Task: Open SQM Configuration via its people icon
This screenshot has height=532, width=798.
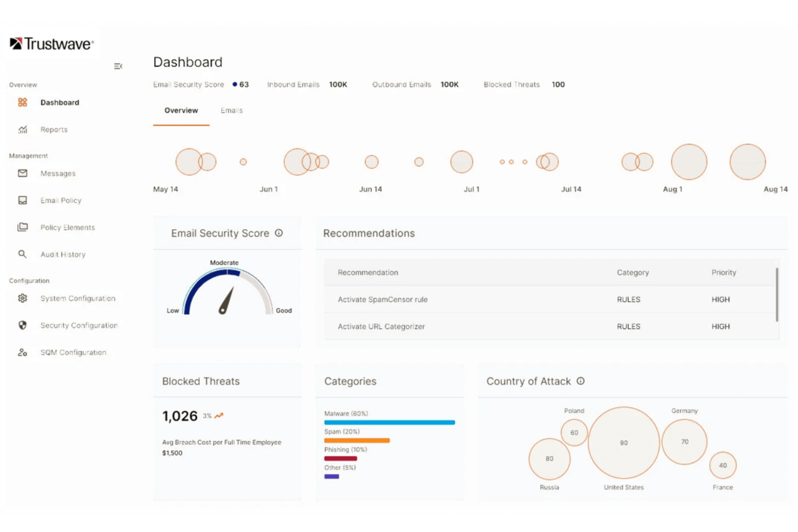Action: tap(22, 352)
